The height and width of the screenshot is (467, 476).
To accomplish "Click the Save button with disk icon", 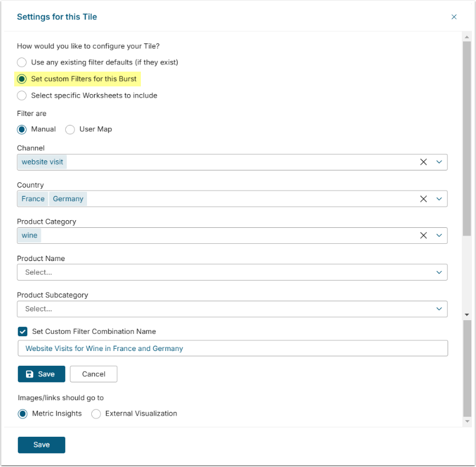I will click(x=41, y=374).
